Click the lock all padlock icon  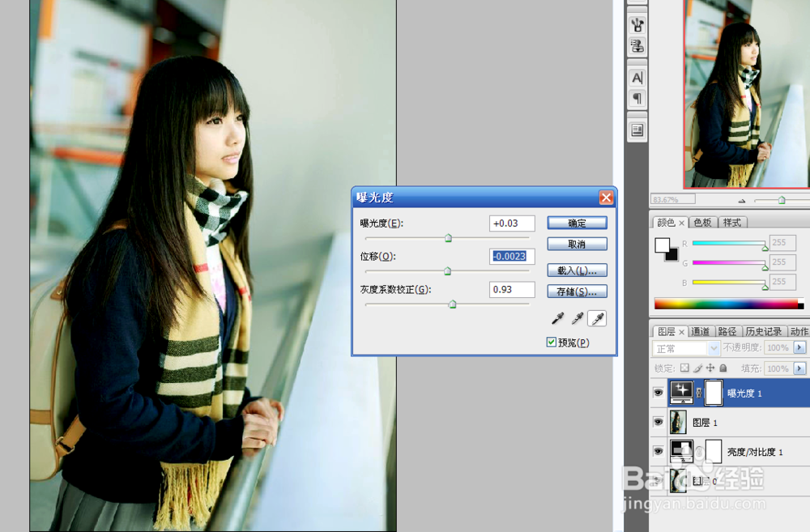click(723, 368)
